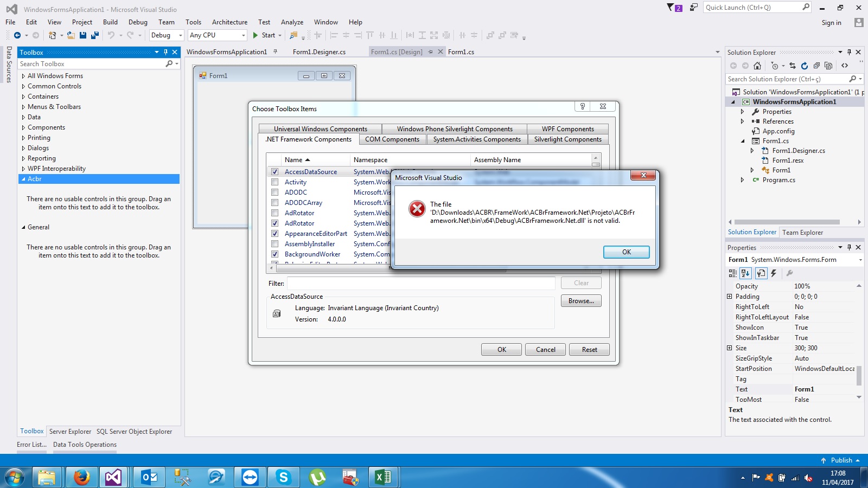Toggle the ADODCArray component checkbox
The width and height of the screenshot is (868, 488).
pyautogui.click(x=275, y=203)
